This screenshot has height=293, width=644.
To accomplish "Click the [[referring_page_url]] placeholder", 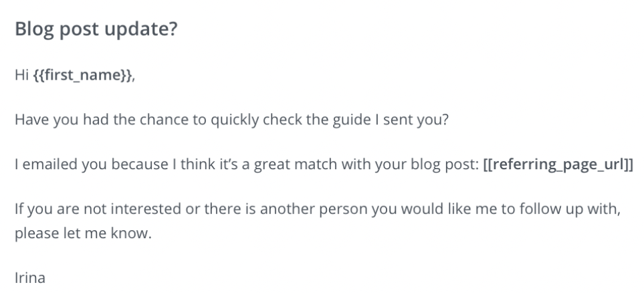I will (x=557, y=165).
